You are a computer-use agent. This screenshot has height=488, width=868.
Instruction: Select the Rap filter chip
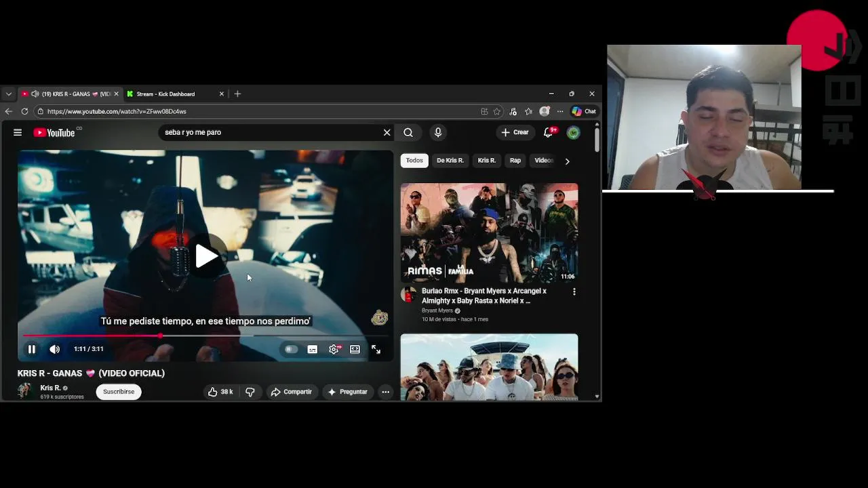click(x=515, y=161)
